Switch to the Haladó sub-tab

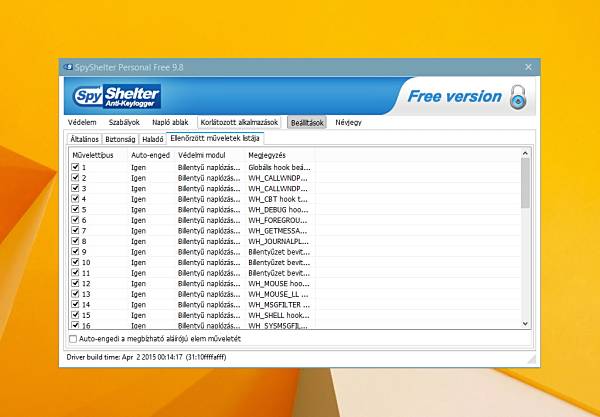click(x=153, y=139)
